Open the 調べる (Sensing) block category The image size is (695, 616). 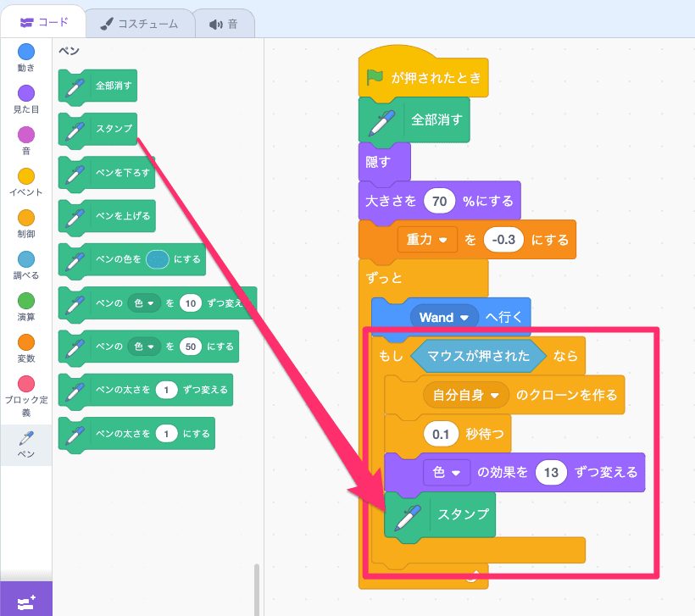[26, 259]
